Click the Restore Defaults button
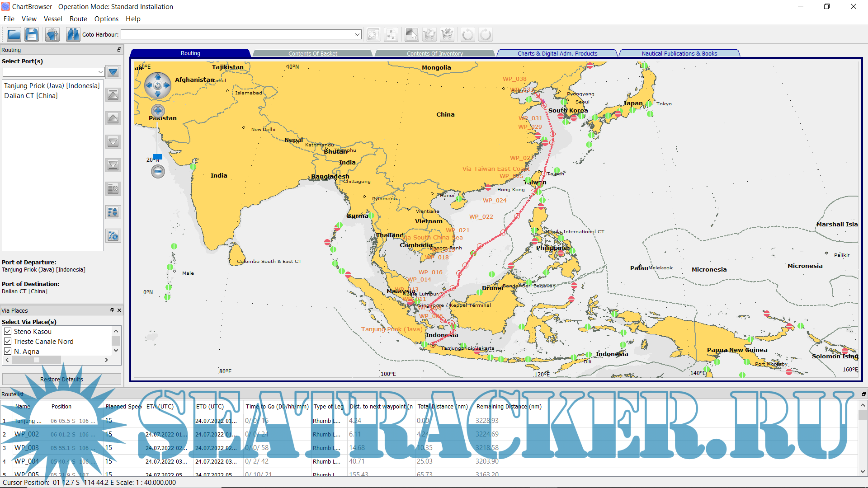This screenshot has width=868, height=488. [61, 379]
